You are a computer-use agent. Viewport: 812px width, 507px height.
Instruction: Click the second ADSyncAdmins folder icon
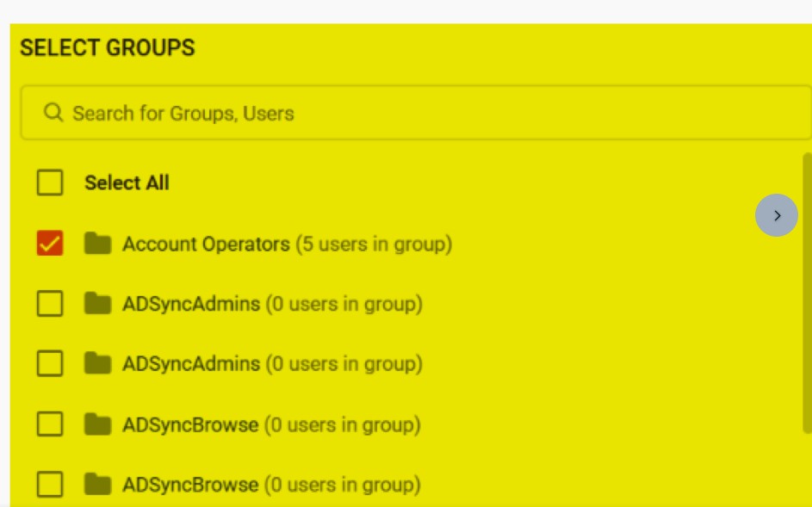[x=98, y=364]
